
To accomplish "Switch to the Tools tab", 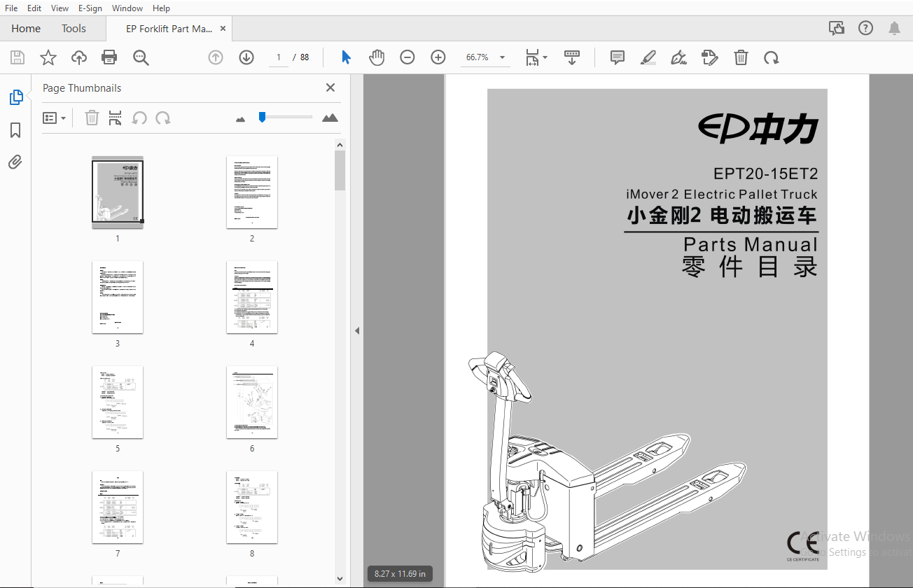I will tap(74, 29).
